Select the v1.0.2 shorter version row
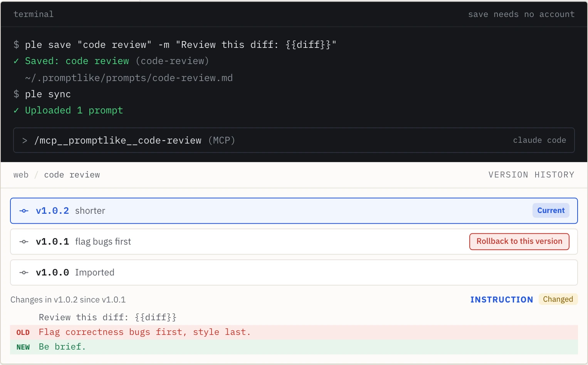This screenshot has height=365, width=588. click(294, 211)
